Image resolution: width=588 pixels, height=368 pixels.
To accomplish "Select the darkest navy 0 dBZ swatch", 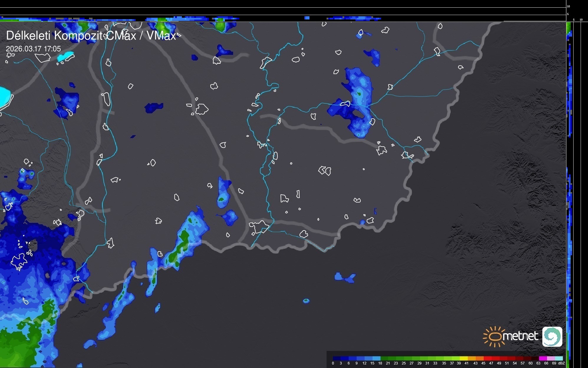I will coord(337,358).
